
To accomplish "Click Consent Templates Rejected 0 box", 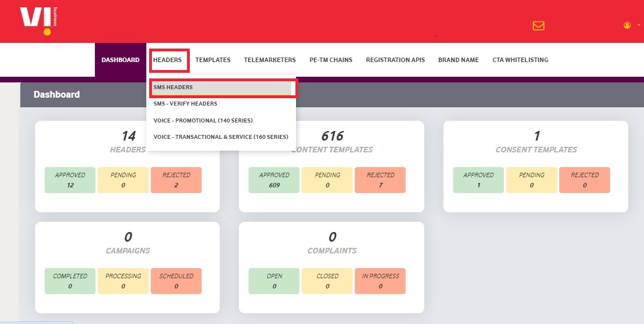I will 585,180.
